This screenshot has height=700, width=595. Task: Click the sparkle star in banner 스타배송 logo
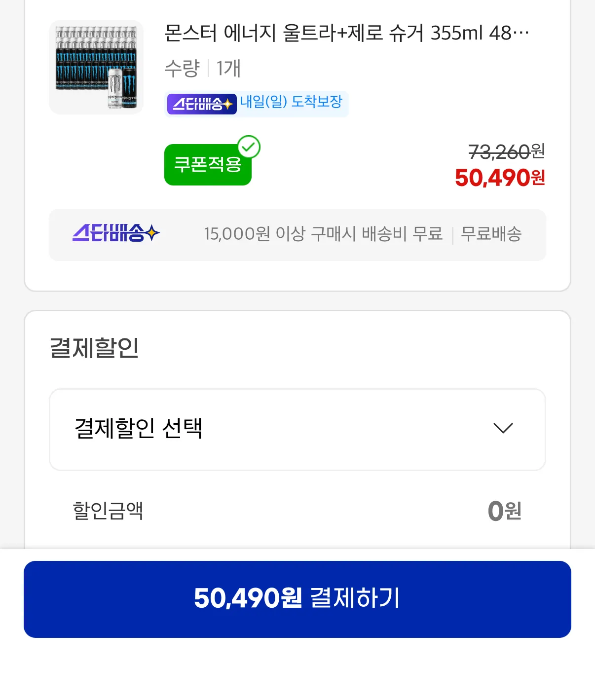pyautogui.click(x=152, y=233)
